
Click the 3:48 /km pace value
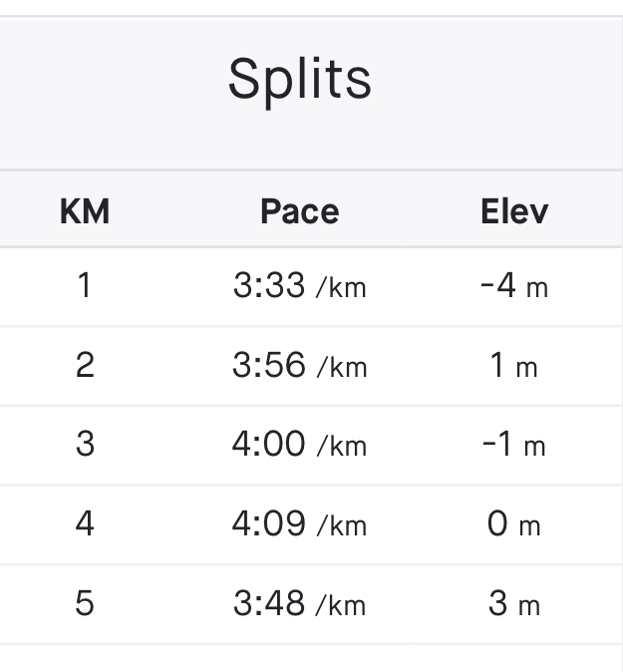coord(299,603)
